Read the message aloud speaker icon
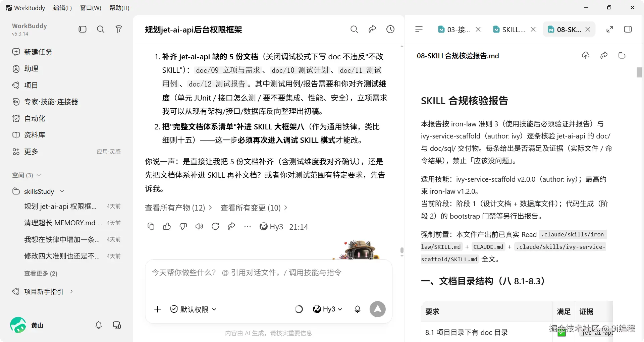The width and height of the screenshot is (644, 342). click(x=199, y=227)
